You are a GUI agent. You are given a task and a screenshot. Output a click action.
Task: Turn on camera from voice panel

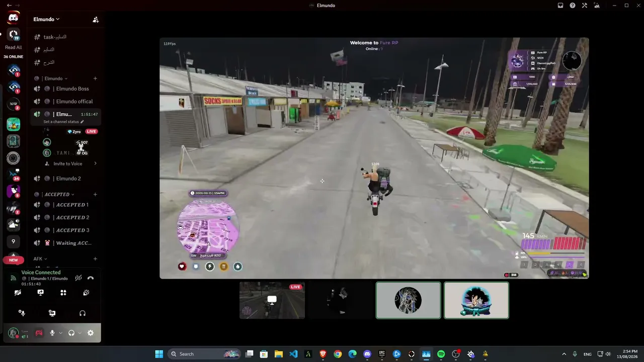(18, 293)
